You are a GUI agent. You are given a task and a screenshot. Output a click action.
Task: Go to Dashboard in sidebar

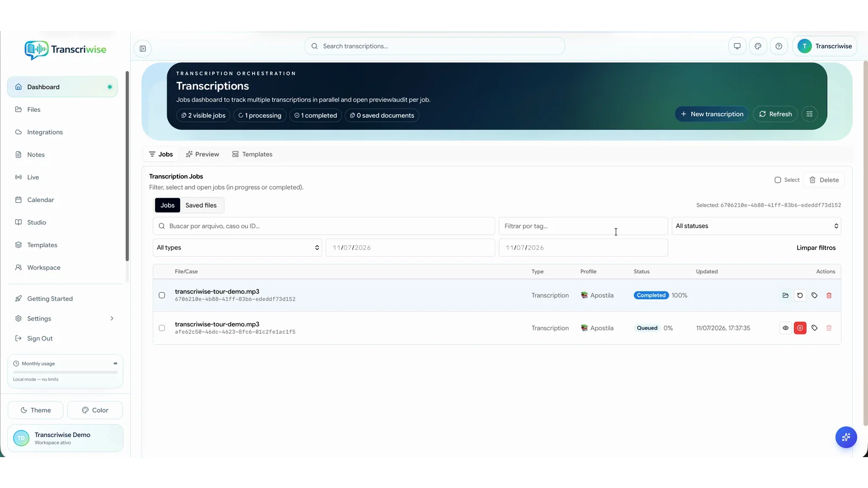[62, 87]
